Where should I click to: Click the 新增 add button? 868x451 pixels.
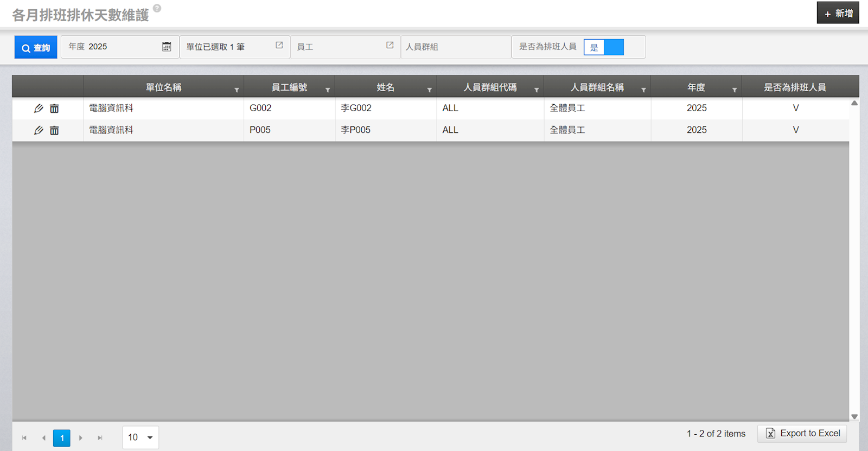838,13
